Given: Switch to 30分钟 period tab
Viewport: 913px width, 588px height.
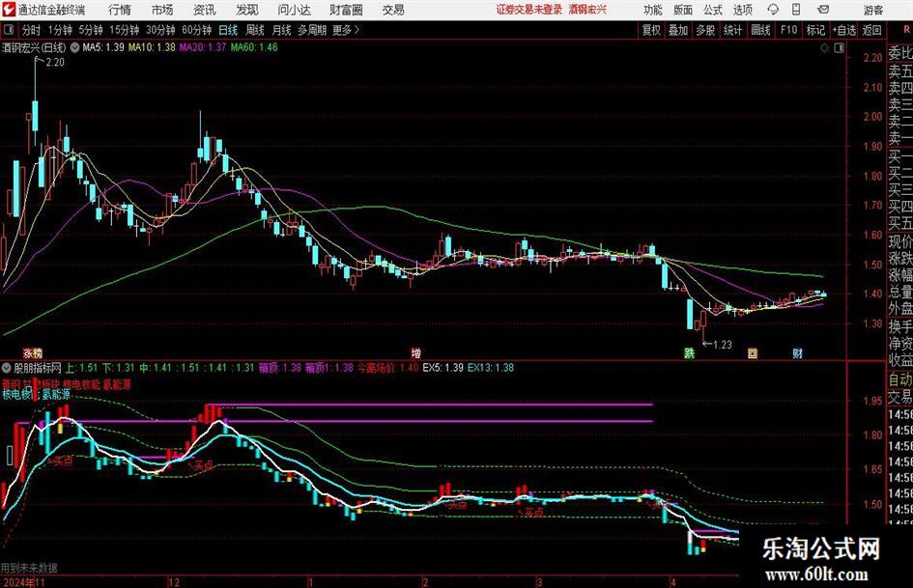Looking at the screenshot, I should [160, 30].
